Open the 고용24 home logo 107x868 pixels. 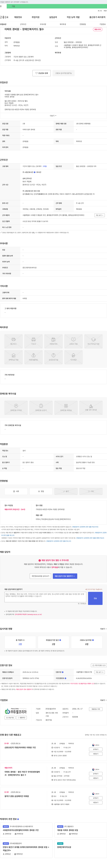point(4,17)
